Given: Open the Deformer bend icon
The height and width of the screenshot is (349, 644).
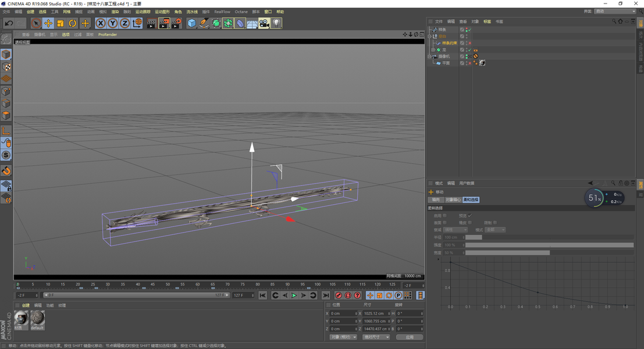Looking at the screenshot, I should click(240, 23).
